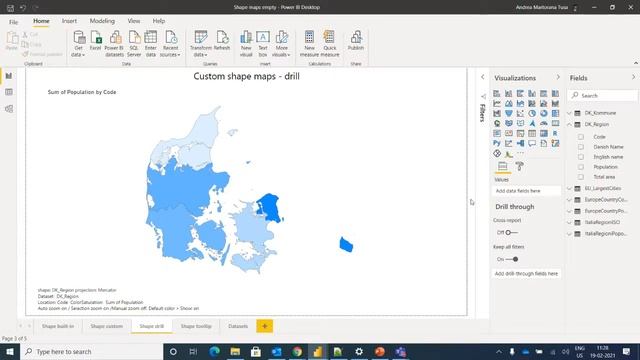Open the Enter data dialog

coord(151,43)
